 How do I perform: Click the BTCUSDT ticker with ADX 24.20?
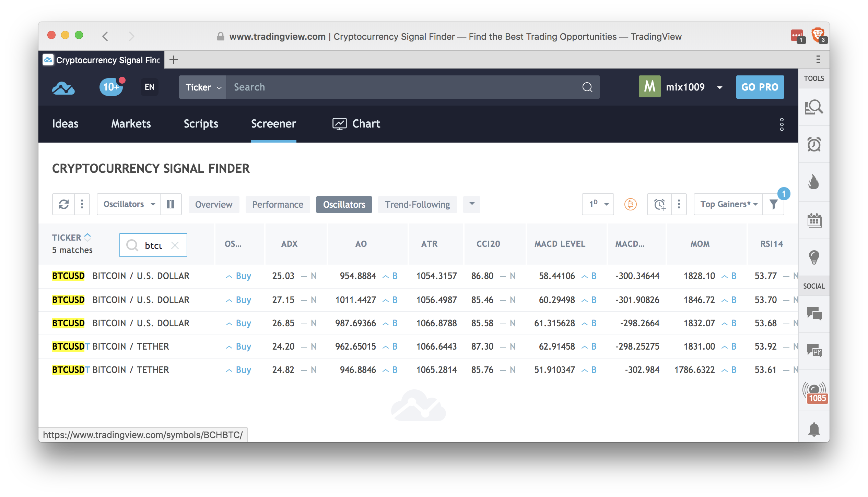(x=71, y=347)
